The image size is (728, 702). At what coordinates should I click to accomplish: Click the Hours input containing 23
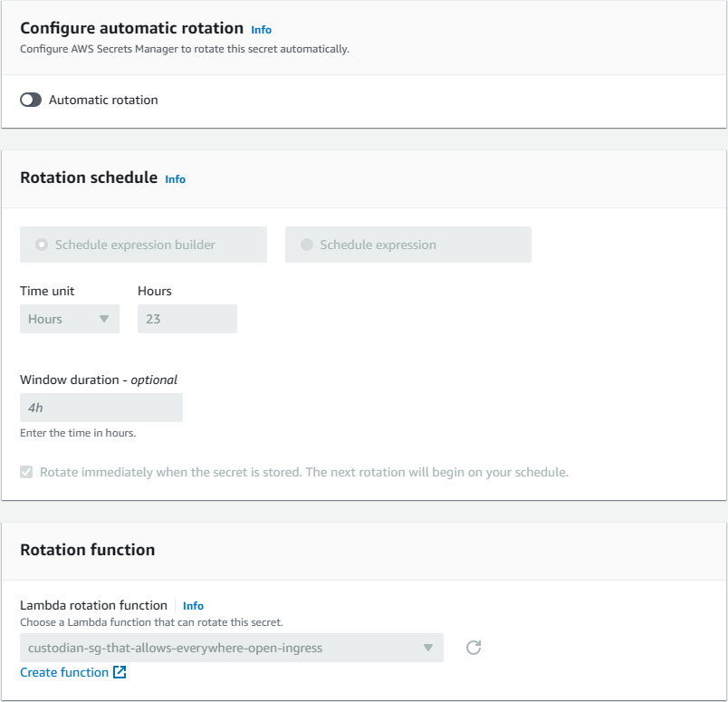pyautogui.click(x=187, y=319)
